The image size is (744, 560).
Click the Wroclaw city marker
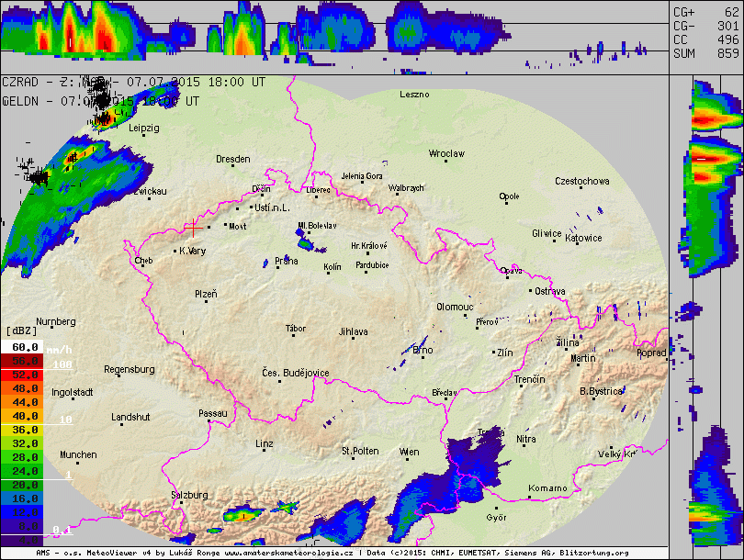click(x=445, y=162)
